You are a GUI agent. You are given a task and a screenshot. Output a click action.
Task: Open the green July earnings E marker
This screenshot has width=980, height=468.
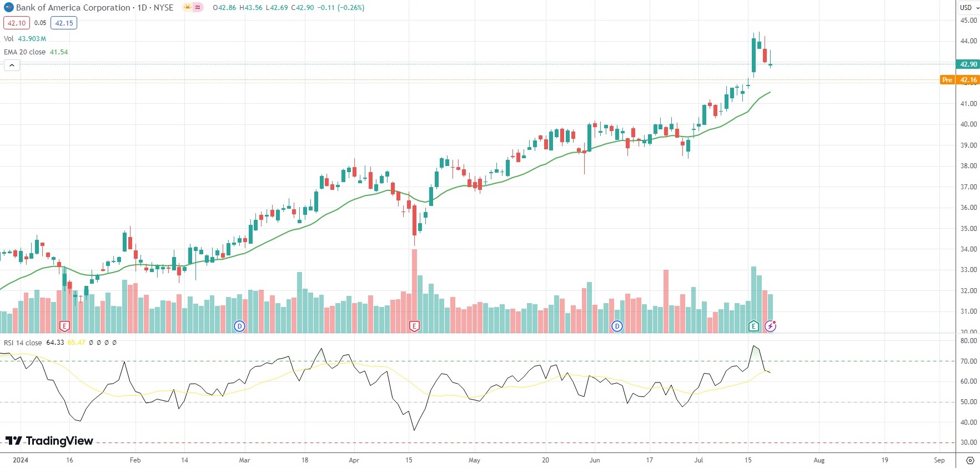click(753, 326)
